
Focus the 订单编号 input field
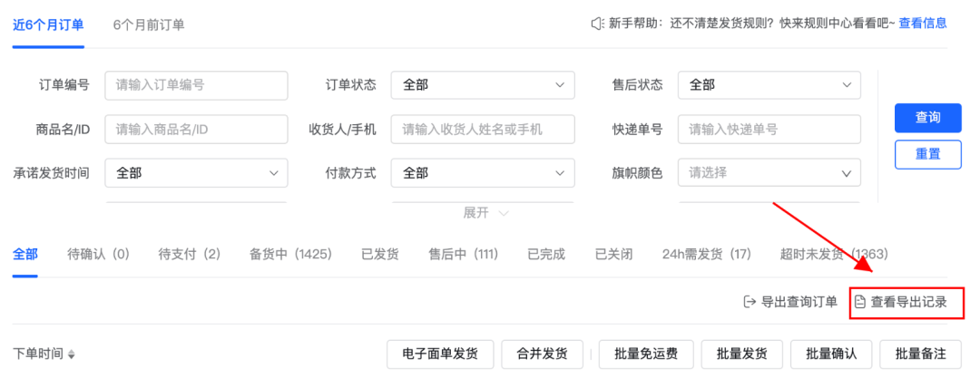pos(196,85)
